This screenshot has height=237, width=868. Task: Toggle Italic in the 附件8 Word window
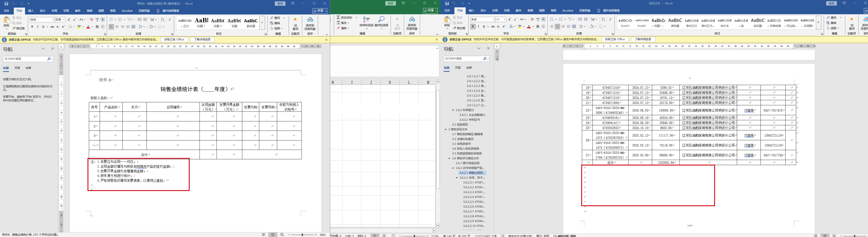click(x=37, y=27)
